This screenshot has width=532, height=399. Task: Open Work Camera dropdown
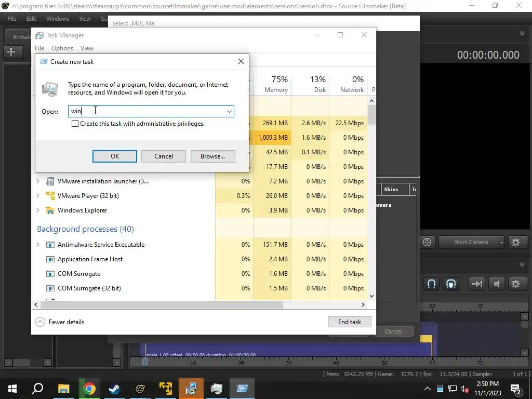point(471,242)
